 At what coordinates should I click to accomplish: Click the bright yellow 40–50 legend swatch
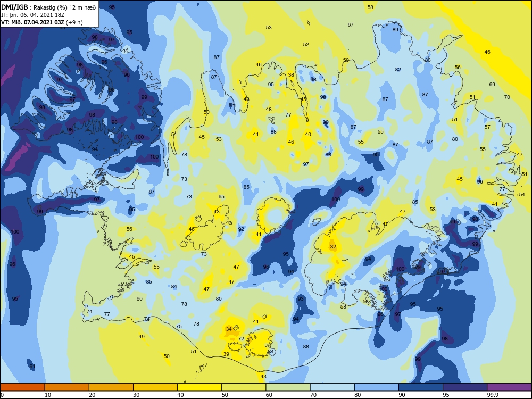coord(199,387)
